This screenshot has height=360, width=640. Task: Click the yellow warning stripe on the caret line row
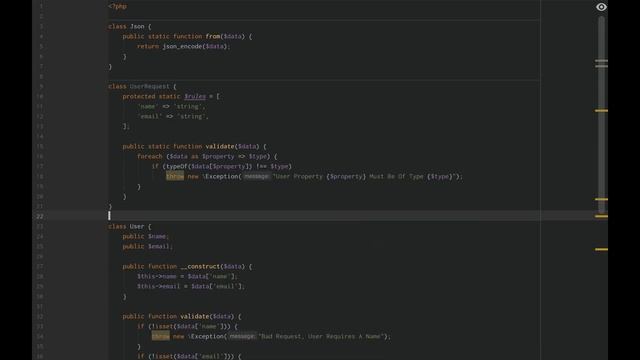[601, 216]
